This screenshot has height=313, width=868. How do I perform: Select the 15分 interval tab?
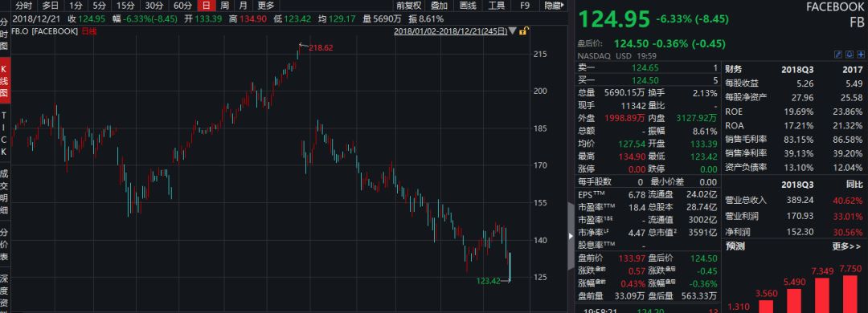point(125,6)
